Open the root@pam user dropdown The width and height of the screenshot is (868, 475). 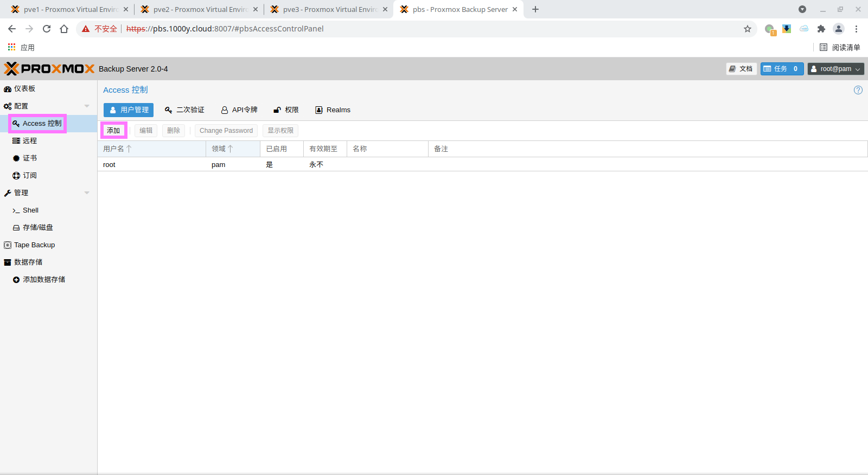pyautogui.click(x=835, y=69)
